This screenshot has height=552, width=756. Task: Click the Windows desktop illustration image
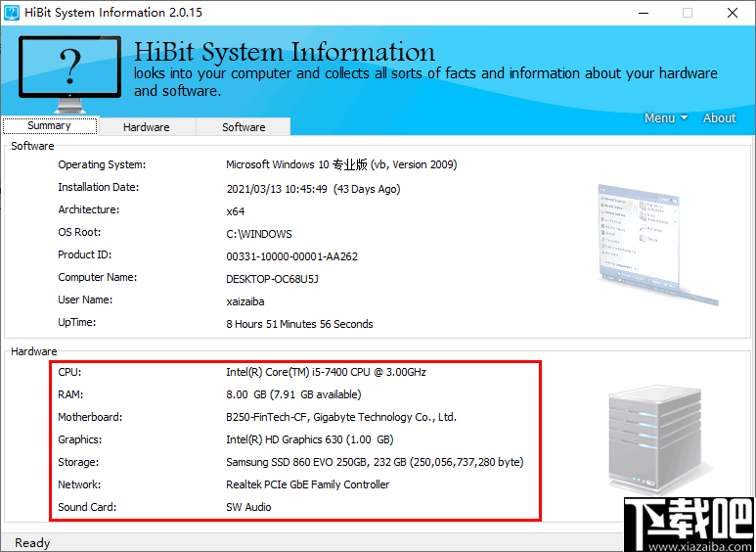657,245
